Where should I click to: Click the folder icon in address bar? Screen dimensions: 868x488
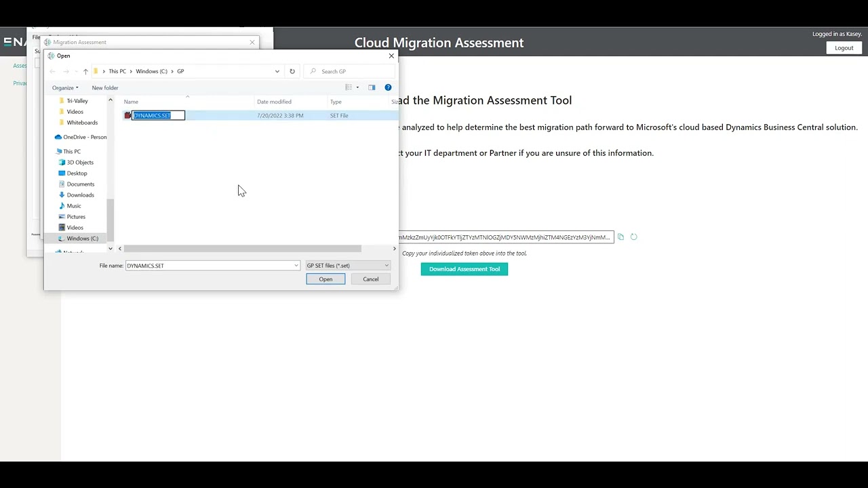tap(96, 71)
